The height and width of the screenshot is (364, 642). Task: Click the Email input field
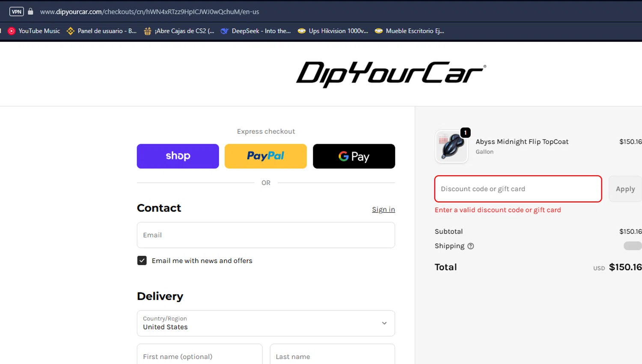(x=266, y=235)
